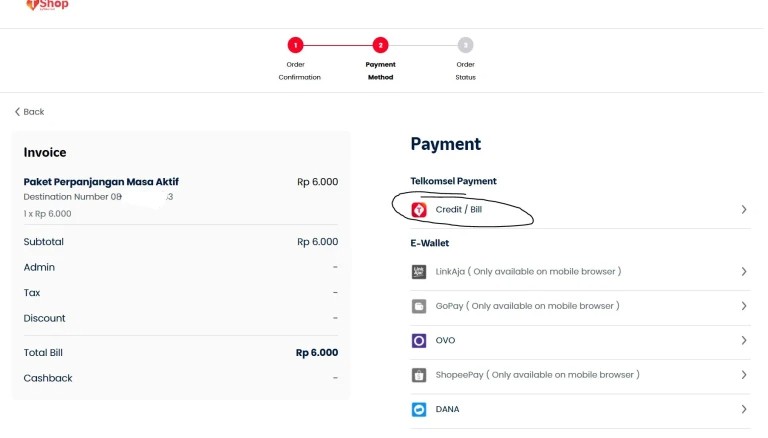
Task: Click the Subtotal Rp 6.000 amount
Action: 317,242
